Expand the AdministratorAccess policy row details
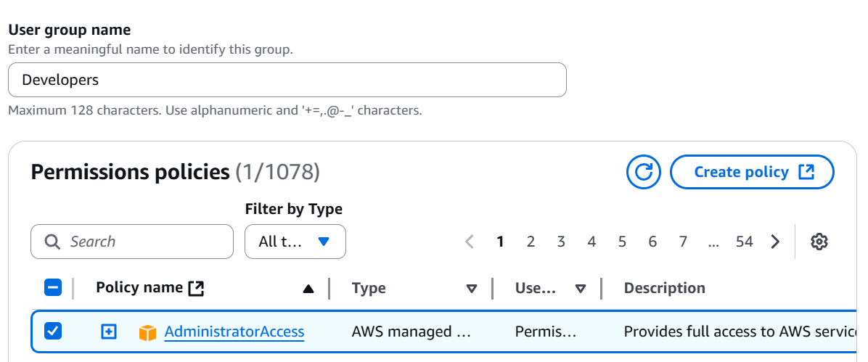 pos(108,332)
